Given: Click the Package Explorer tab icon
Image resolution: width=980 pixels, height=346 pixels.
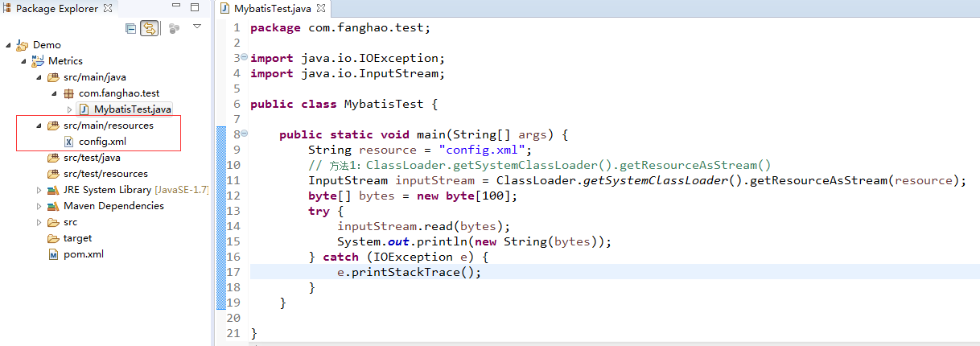Looking at the screenshot, I should point(8,9).
